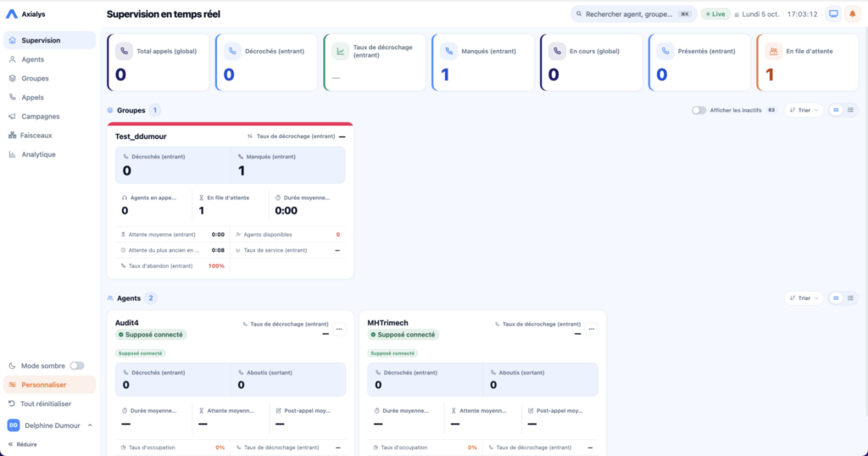
Task: Click the date Lundi 5 oct.
Action: point(760,14)
